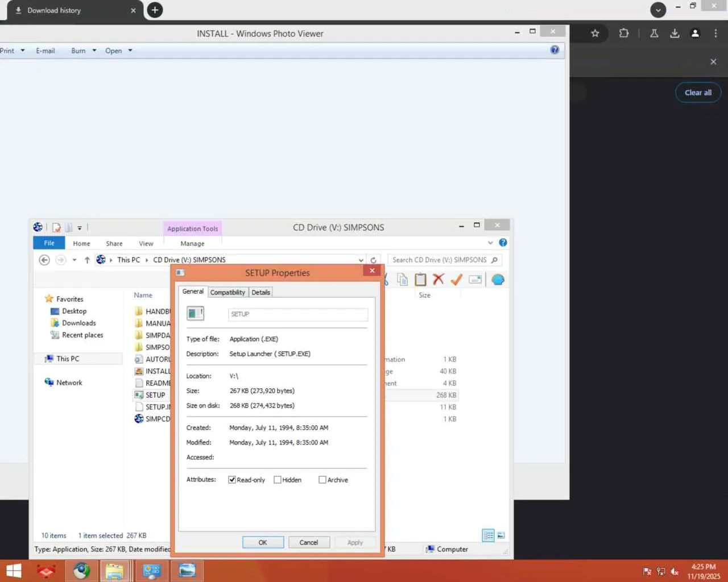Open File Explorer from the taskbar

pyautogui.click(x=114, y=571)
